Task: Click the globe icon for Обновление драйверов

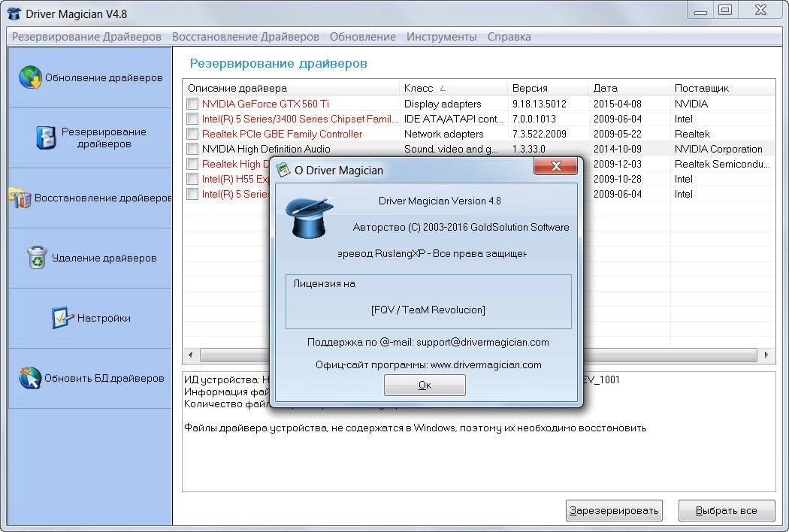Action: coord(30,77)
